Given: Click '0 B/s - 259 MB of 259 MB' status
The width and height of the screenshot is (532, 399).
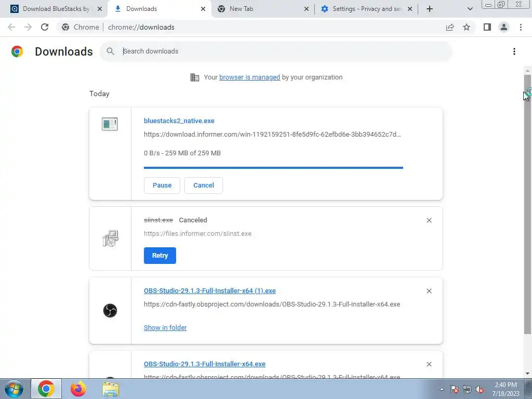Looking at the screenshot, I should click(182, 153).
